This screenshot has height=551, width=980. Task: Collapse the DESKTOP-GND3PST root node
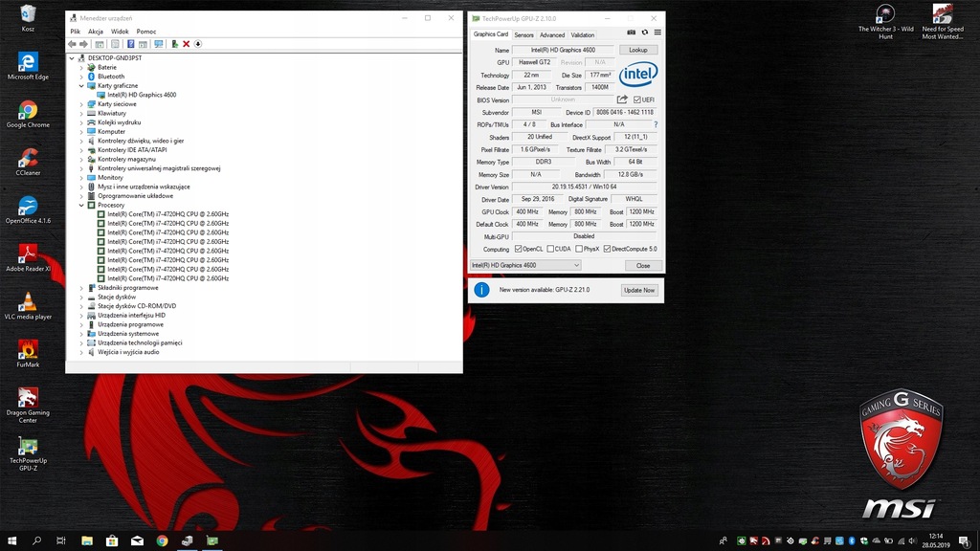72,58
